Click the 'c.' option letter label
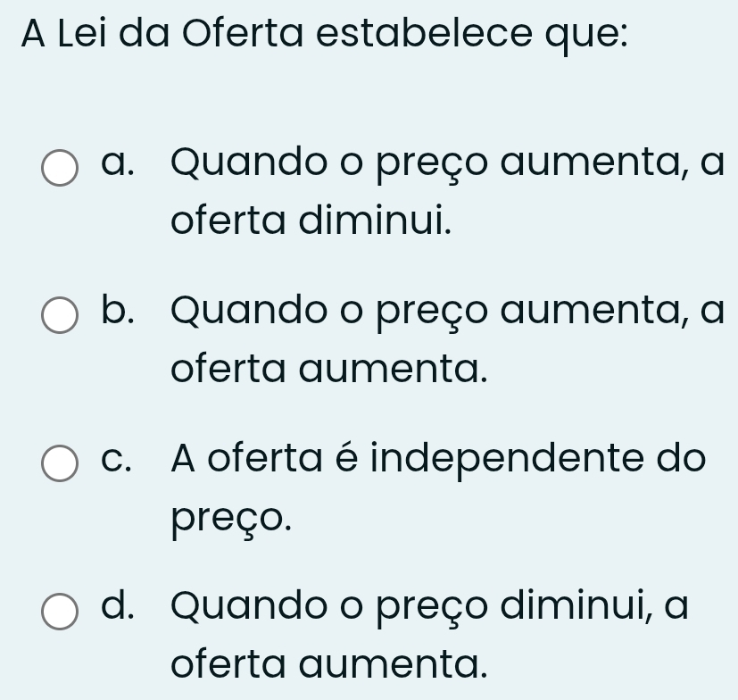Image resolution: width=738 pixels, height=700 pixels. click(121, 462)
